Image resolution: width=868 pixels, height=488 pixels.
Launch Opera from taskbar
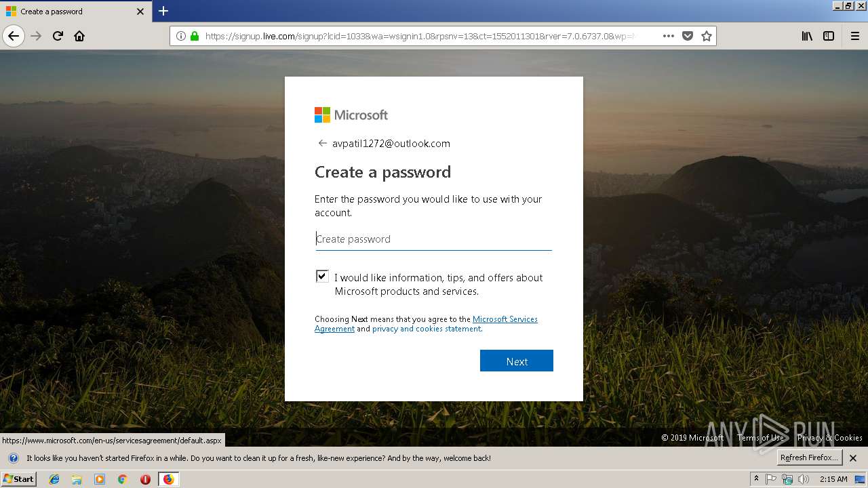(x=145, y=479)
